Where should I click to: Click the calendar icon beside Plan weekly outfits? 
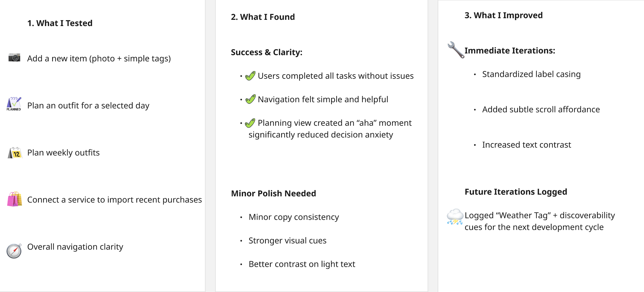(x=15, y=153)
